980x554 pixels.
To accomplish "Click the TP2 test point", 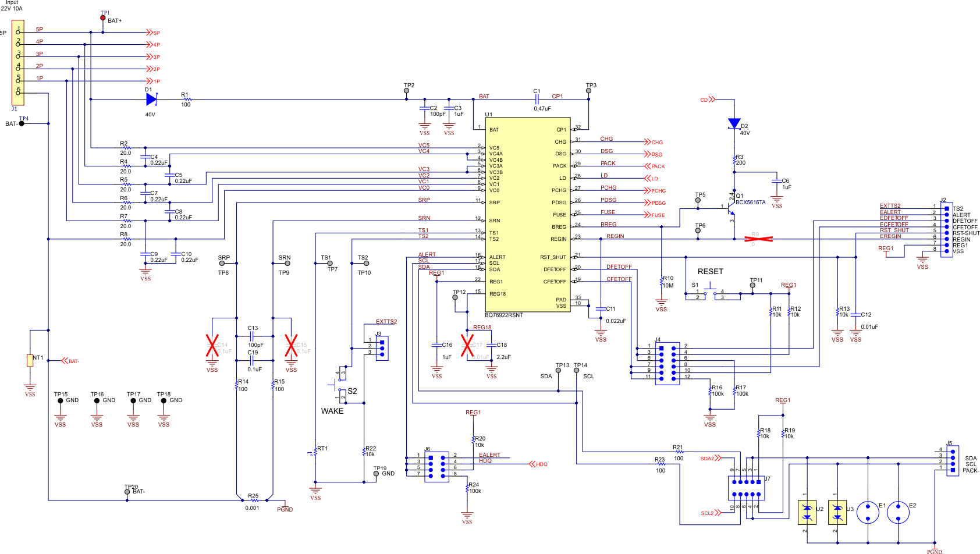I will coord(407,91).
